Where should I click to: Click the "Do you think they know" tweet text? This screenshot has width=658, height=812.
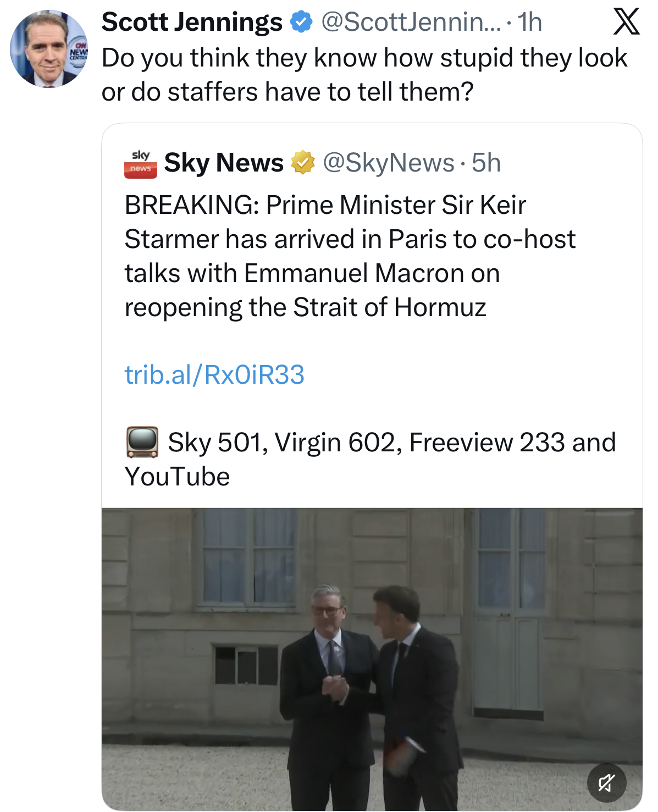(x=364, y=58)
